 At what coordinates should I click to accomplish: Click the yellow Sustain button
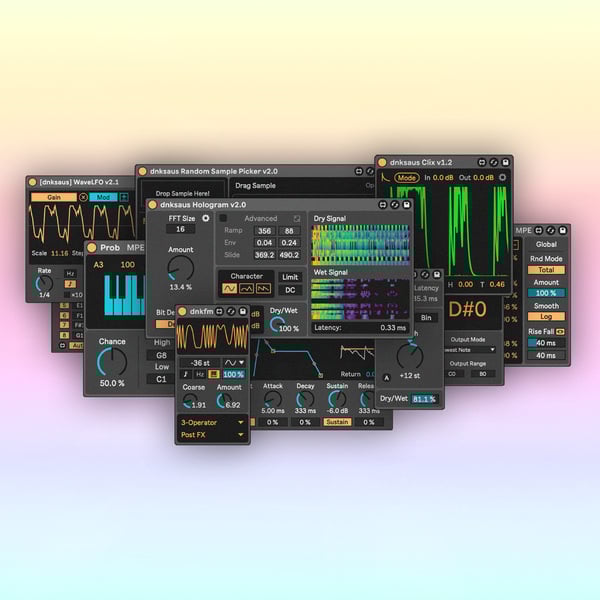tap(337, 422)
